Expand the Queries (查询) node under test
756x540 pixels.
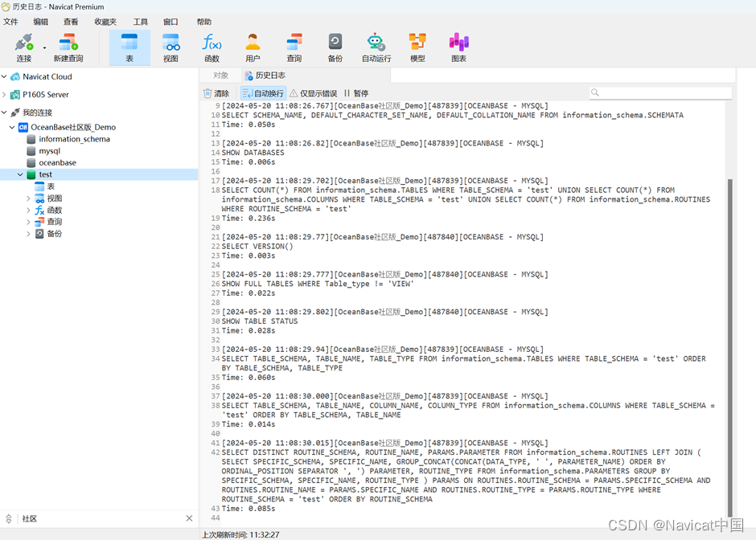pyautogui.click(x=28, y=222)
